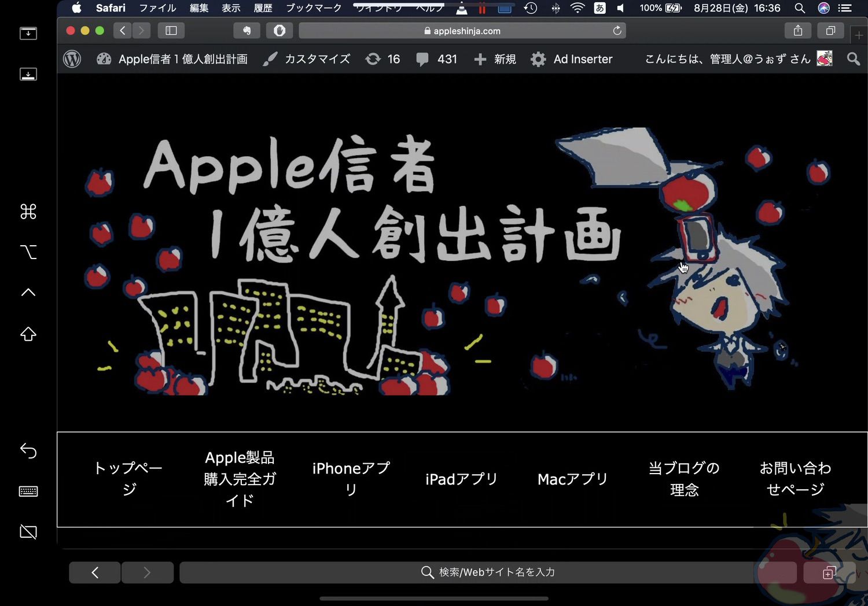Click the appleshinja.com address bar
The image size is (868, 606).
(x=462, y=31)
